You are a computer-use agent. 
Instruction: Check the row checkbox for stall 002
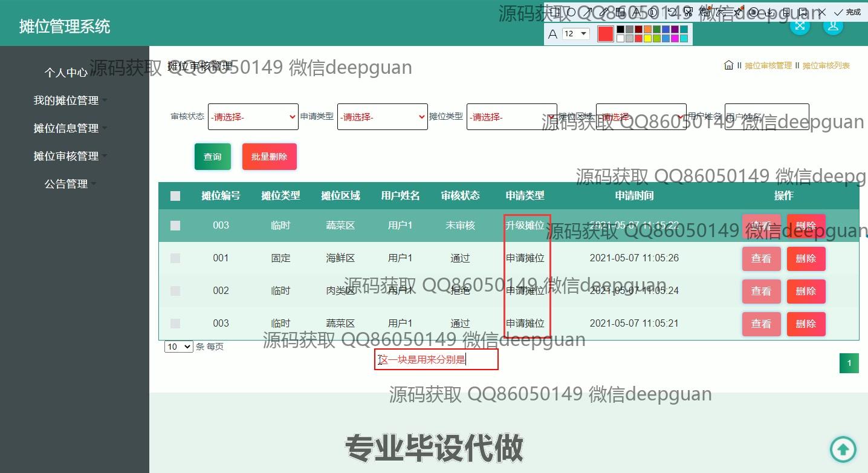175,291
